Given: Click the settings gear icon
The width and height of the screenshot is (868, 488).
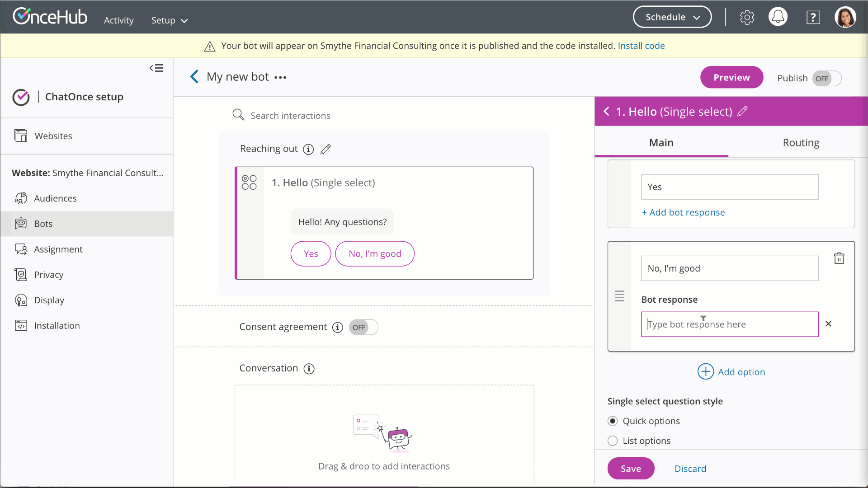Looking at the screenshot, I should (747, 17).
